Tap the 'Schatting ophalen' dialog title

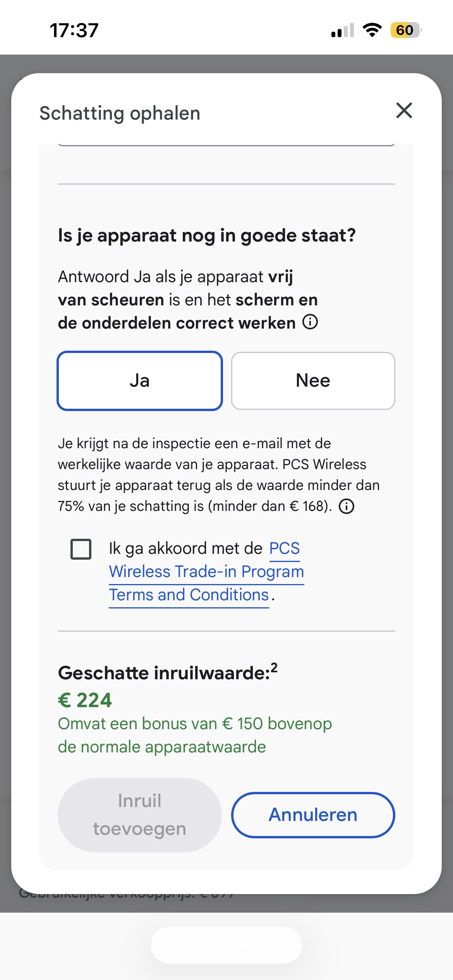(x=120, y=113)
